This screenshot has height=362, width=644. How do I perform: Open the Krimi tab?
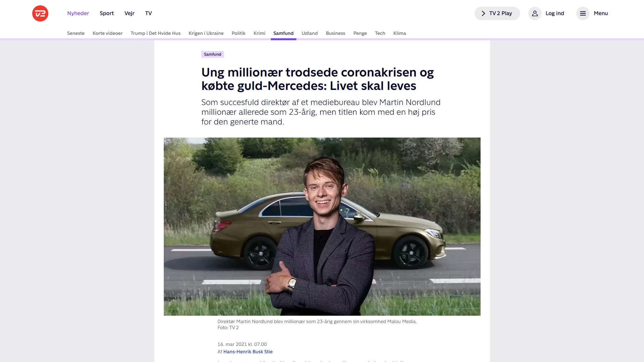pyautogui.click(x=259, y=33)
